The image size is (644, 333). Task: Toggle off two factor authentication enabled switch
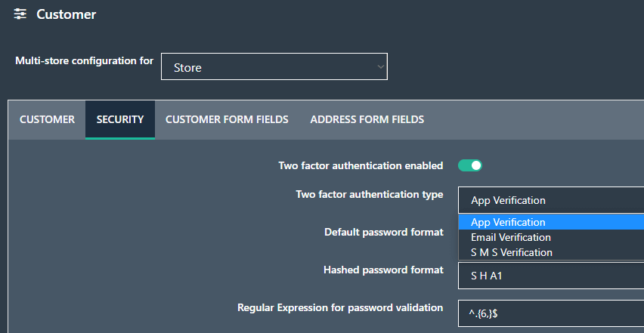[470, 165]
